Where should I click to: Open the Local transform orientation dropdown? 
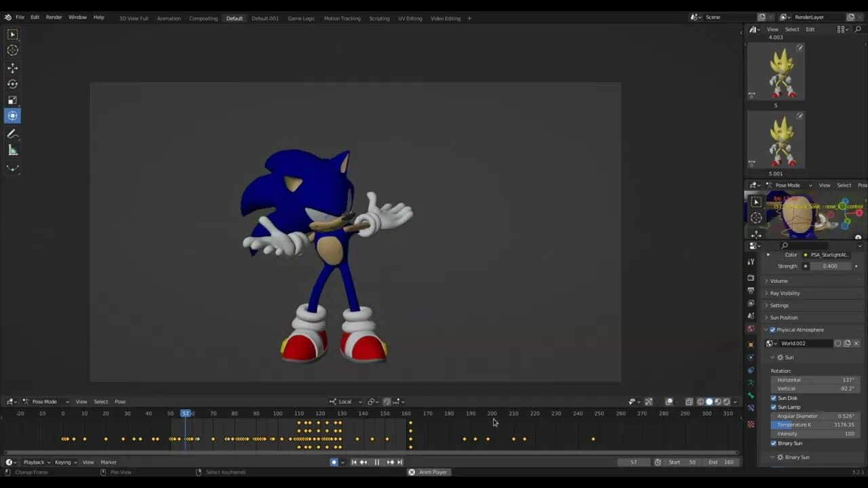click(x=346, y=402)
